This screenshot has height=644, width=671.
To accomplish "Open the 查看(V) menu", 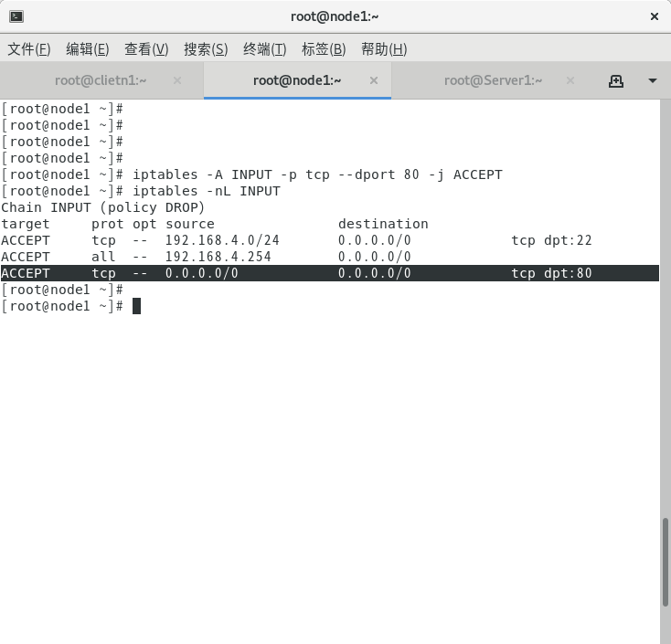I will click(x=146, y=49).
